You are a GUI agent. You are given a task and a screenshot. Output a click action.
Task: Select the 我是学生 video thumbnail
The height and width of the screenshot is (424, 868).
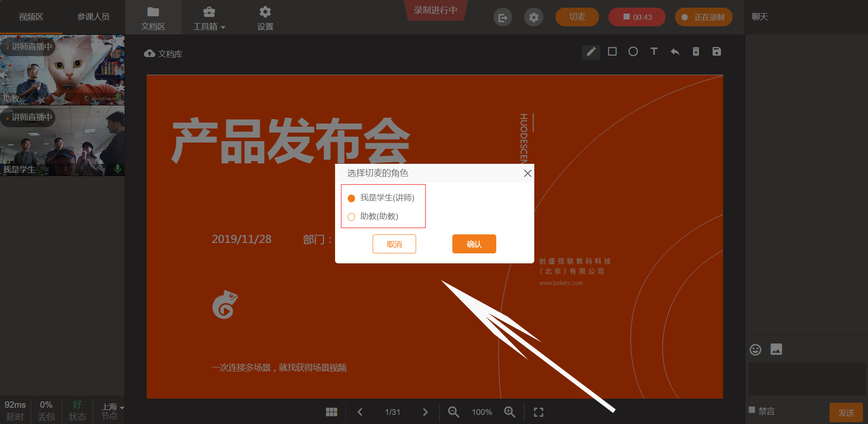click(x=62, y=141)
